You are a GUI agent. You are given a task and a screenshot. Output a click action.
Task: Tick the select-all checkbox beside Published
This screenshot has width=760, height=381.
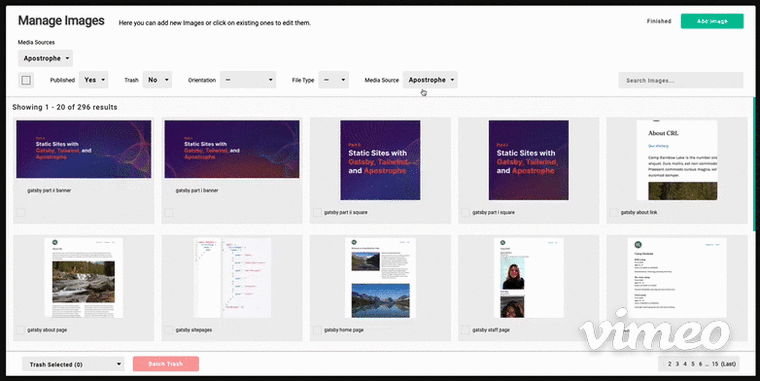pos(26,80)
